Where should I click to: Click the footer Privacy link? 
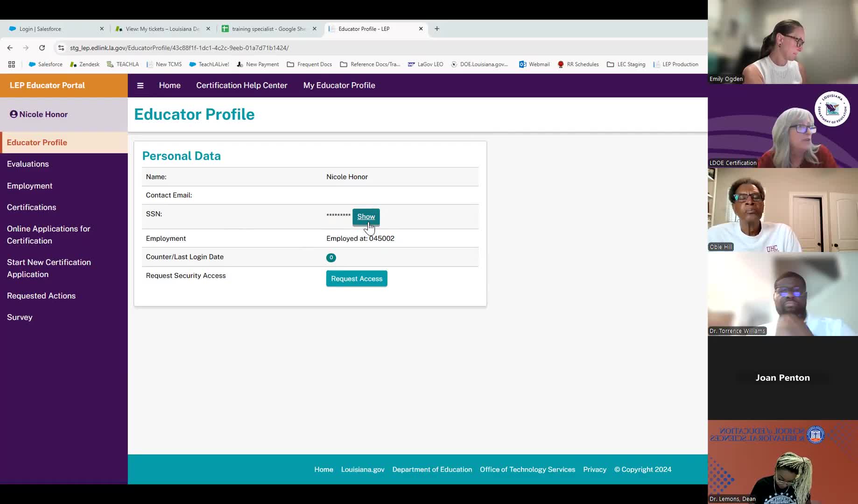(x=595, y=469)
